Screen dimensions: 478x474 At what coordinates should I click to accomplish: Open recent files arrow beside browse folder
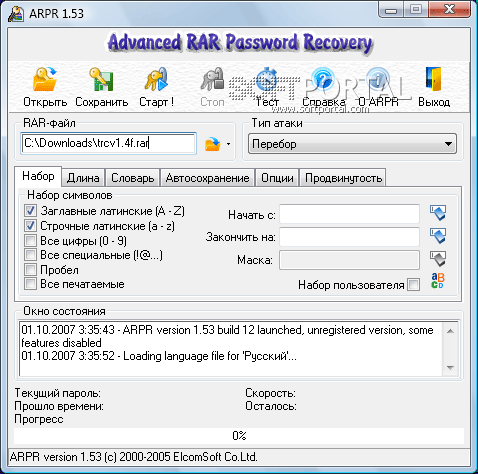coord(228,144)
